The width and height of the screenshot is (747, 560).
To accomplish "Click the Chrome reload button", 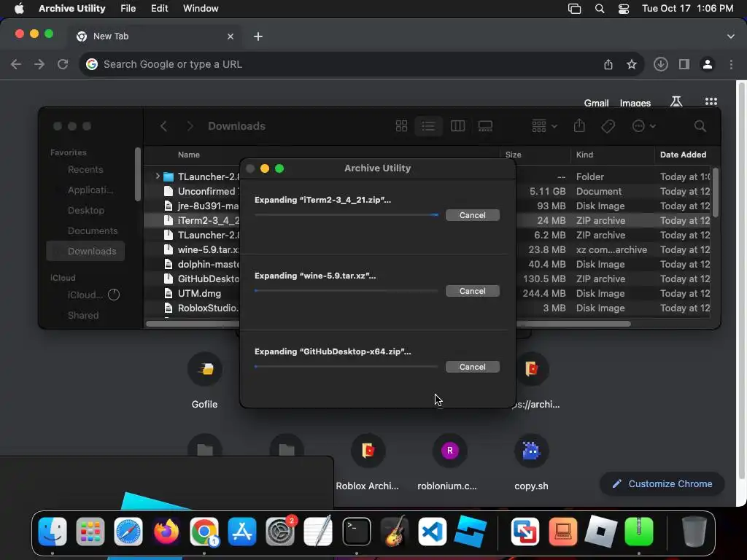I will (63, 64).
